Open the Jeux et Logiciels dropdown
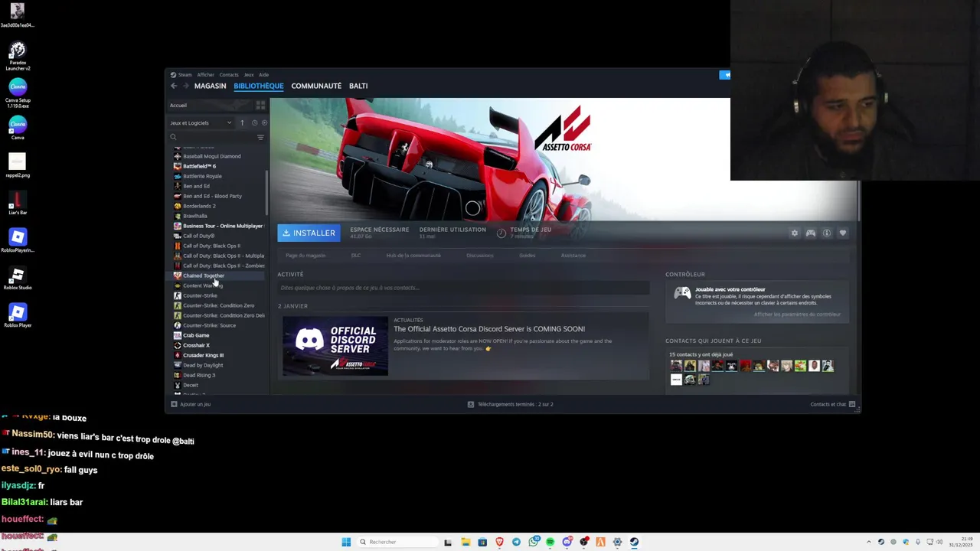Viewport: 980px width, 551px height. click(x=201, y=122)
